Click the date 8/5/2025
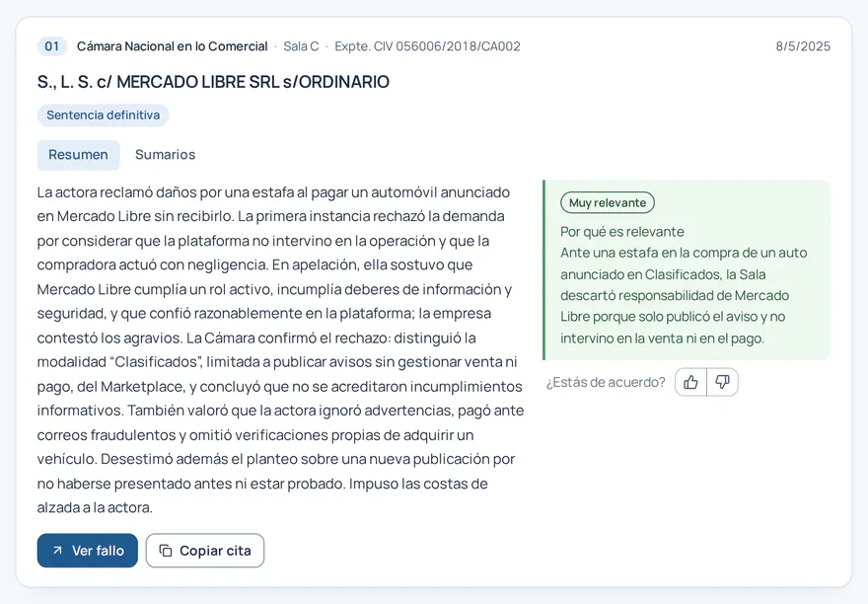Image resolution: width=868 pixels, height=604 pixels. click(803, 46)
